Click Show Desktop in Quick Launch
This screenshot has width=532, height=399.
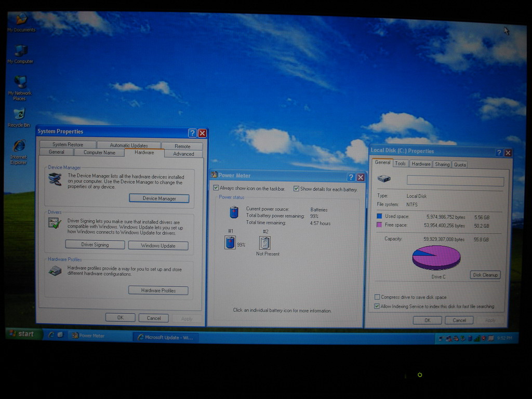click(60, 335)
